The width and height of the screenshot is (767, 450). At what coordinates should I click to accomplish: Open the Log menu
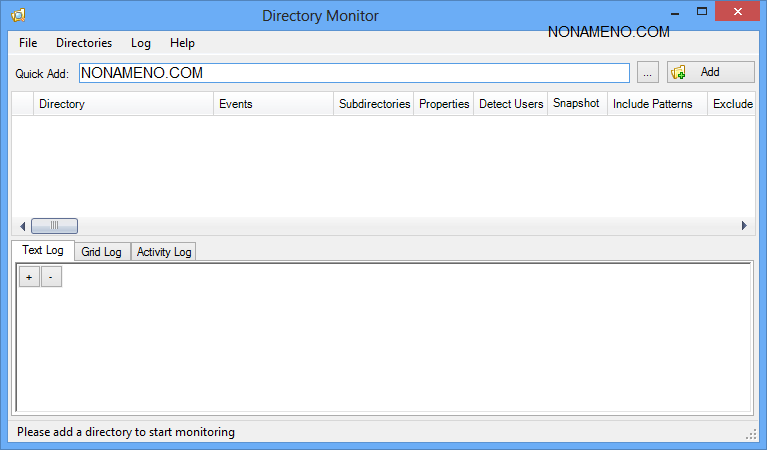(x=141, y=43)
